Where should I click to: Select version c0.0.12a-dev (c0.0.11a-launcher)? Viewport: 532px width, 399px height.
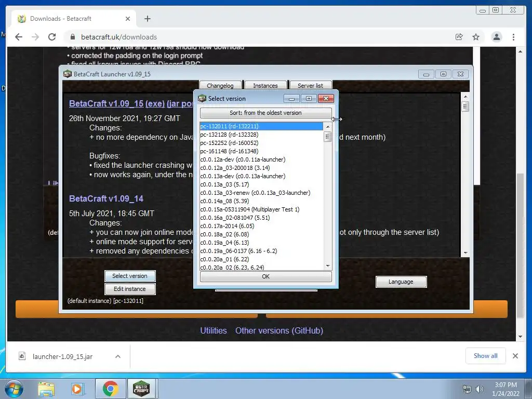(x=261, y=159)
